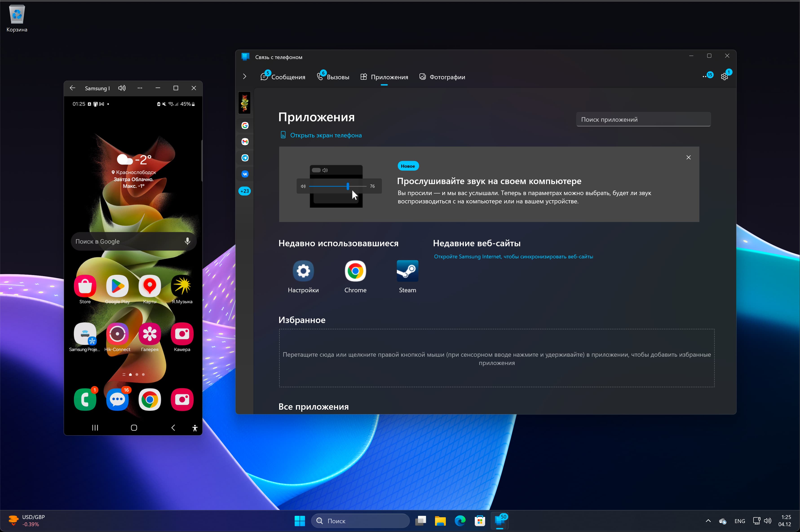This screenshot has width=800, height=532.
Task: Launch Chrome from the phone dock
Action: 150,400
